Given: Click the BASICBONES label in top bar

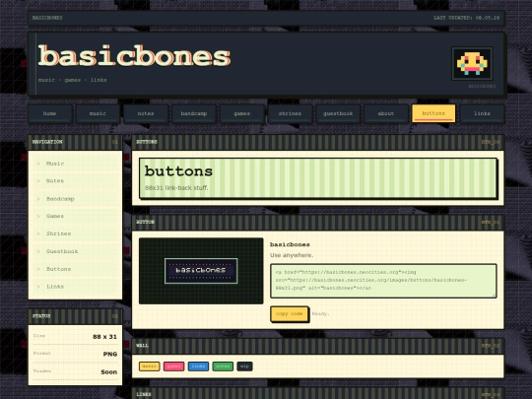Looking at the screenshot, I should (x=47, y=18).
